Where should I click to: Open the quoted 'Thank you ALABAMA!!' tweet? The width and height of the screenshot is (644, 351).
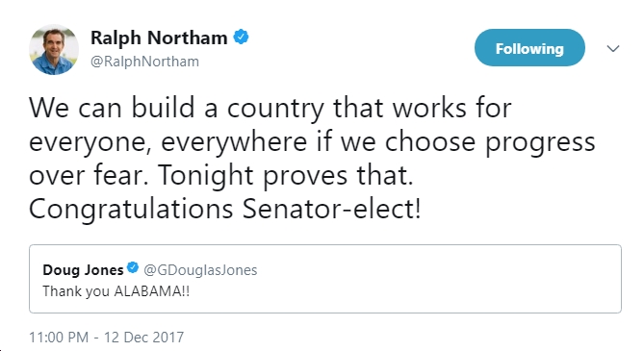324,279
